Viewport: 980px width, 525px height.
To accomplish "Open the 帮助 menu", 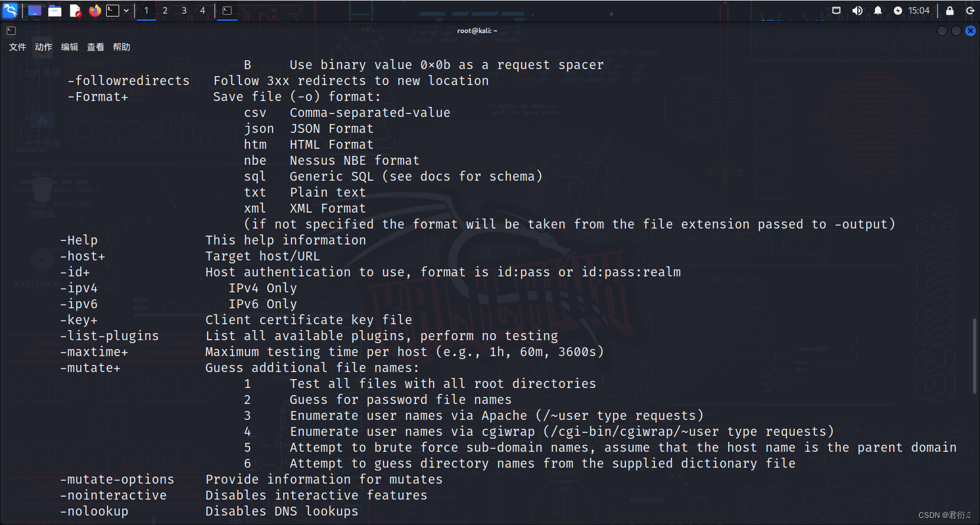I will 122,47.
